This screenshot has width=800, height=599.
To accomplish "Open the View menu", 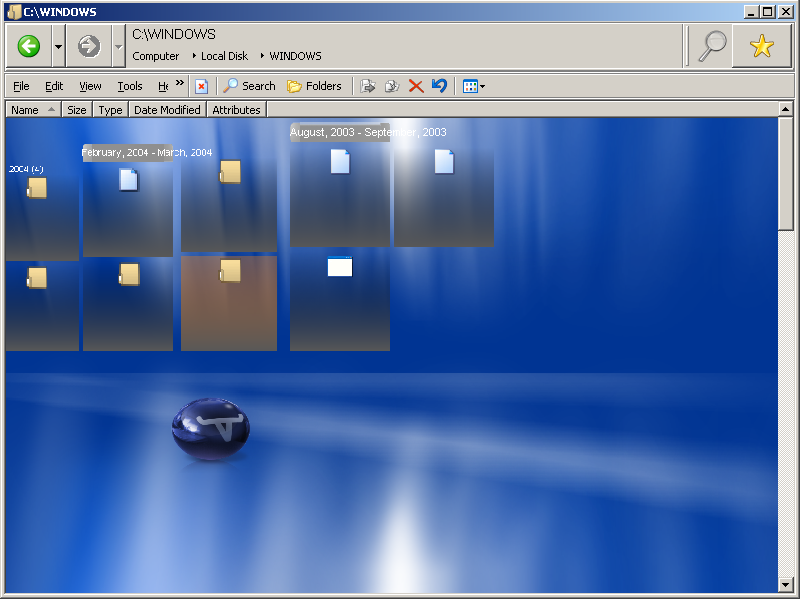I will pyautogui.click(x=90, y=86).
